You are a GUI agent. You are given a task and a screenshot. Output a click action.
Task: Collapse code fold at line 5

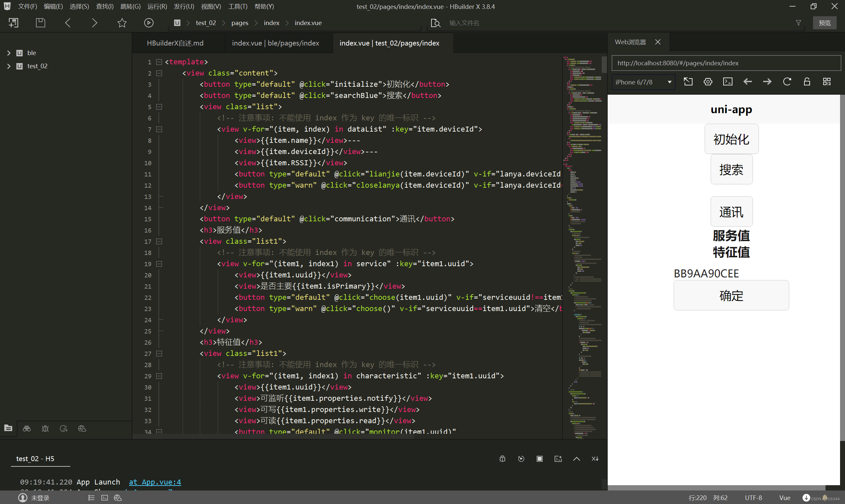point(159,107)
